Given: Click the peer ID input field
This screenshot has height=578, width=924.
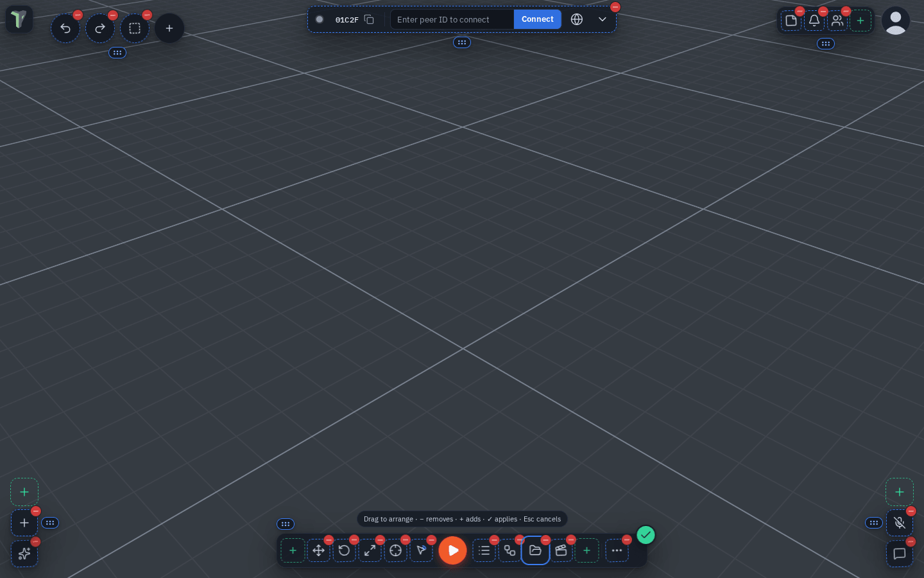Looking at the screenshot, I should coord(452,19).
